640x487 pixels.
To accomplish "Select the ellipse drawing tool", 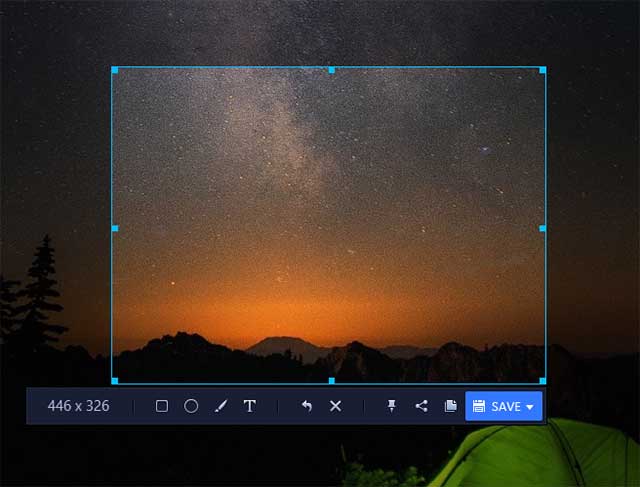I will [191, 406].
